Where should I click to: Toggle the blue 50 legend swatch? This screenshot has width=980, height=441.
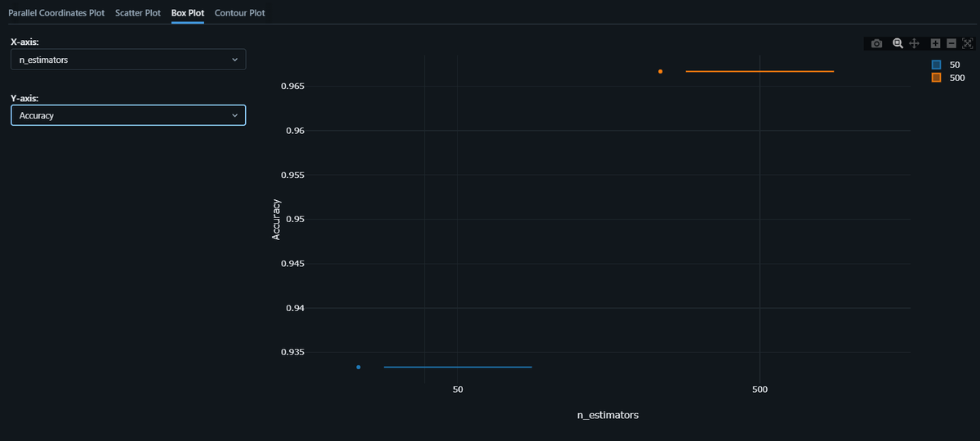(x=937, y=65)
